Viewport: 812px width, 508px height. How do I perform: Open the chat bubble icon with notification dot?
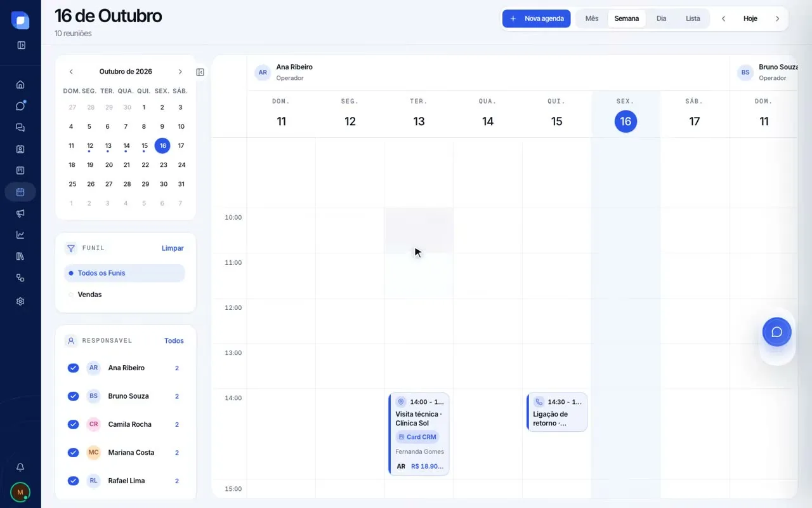click(20, 106)
